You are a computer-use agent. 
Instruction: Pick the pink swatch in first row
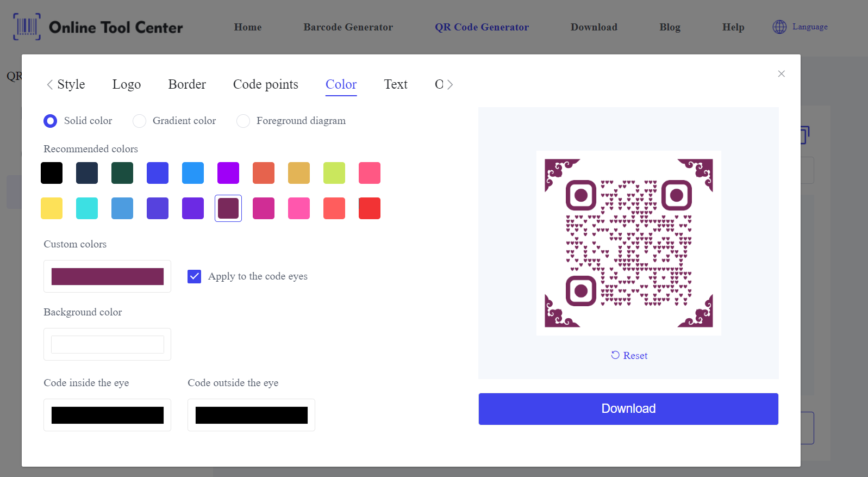click(370, 173)
